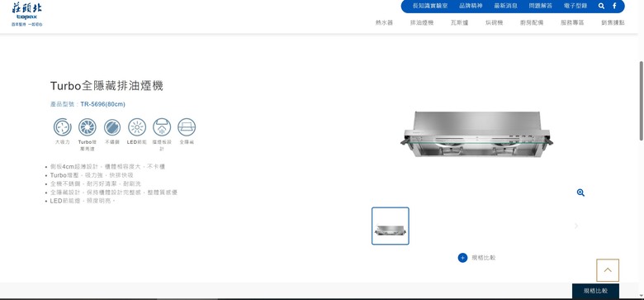This screenshot has width=644, height=300.
Task: Go to next thumbnail with right chevron
Action: click(575, 226)
